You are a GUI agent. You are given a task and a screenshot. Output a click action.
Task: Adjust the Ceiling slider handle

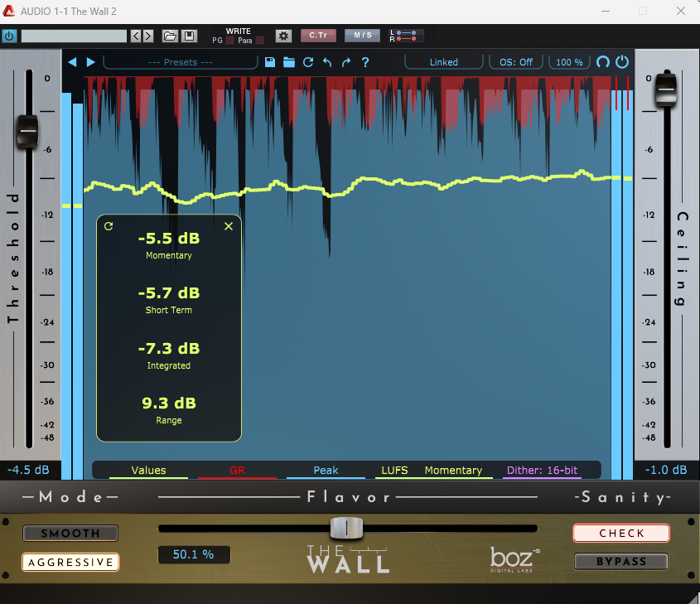point(666,89)
